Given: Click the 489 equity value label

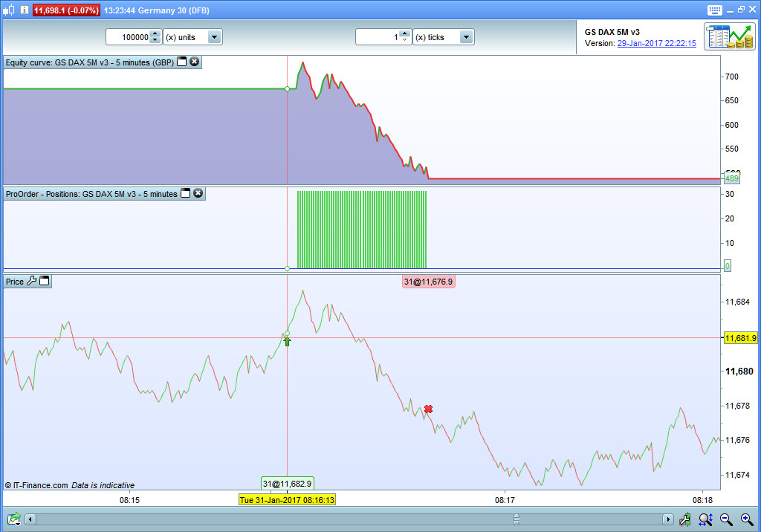Looking at the screenshot, I should click(x=732, y=178).
